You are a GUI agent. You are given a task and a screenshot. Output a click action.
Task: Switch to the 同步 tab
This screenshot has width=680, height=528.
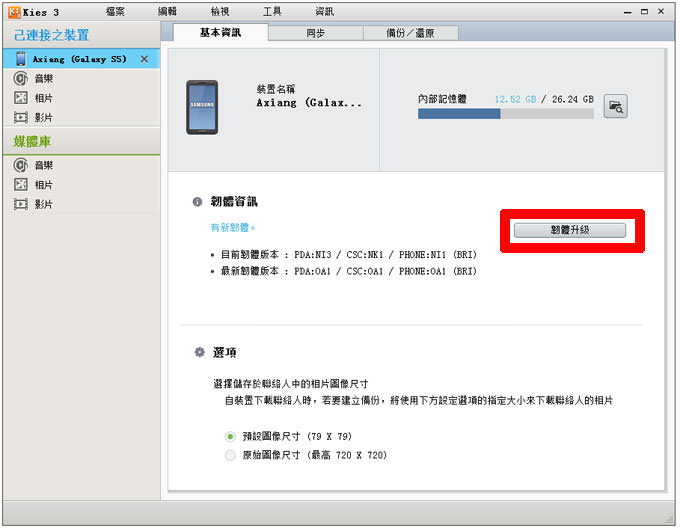pos(317,33)
